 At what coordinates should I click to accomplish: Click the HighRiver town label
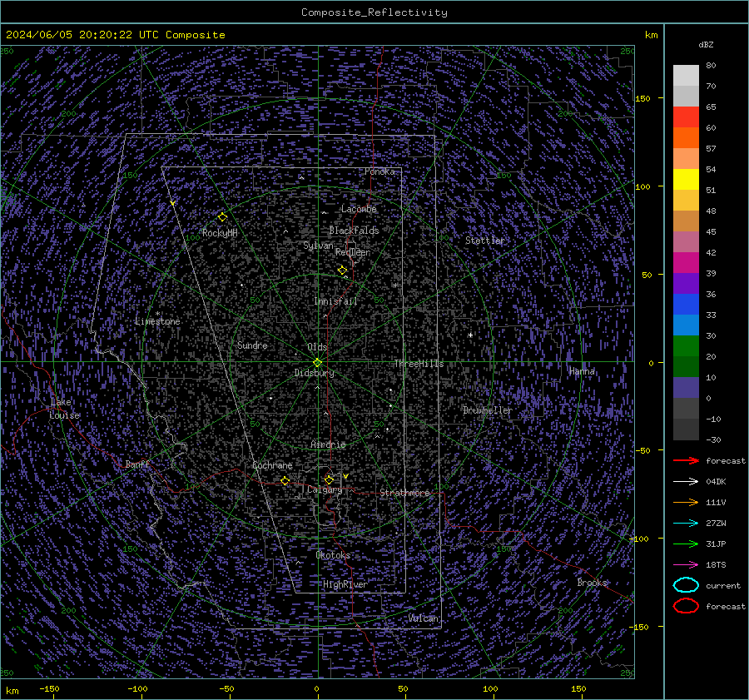tap(345, 584)
